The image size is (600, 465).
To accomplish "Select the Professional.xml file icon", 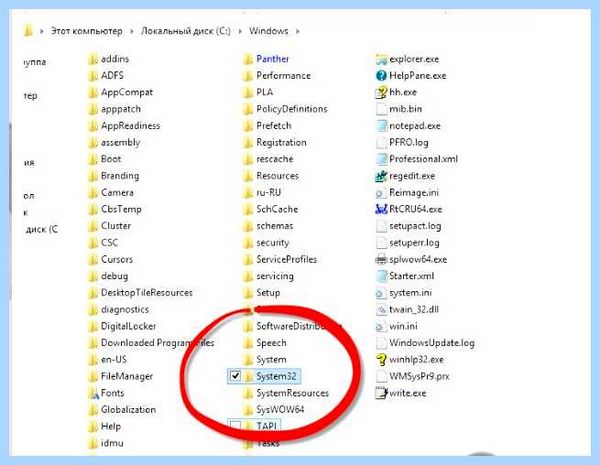I will pos(382,159).
